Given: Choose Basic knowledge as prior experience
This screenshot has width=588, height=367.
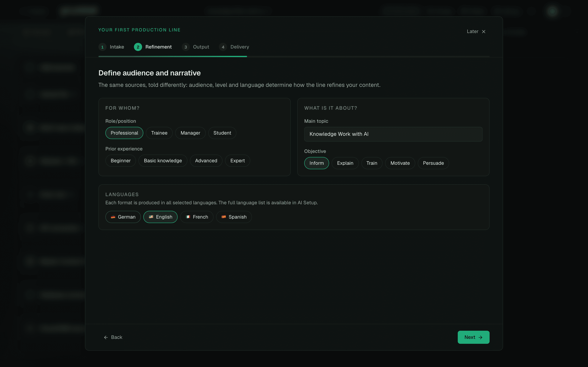Looking at the screenshot, I should click(163, 161).
